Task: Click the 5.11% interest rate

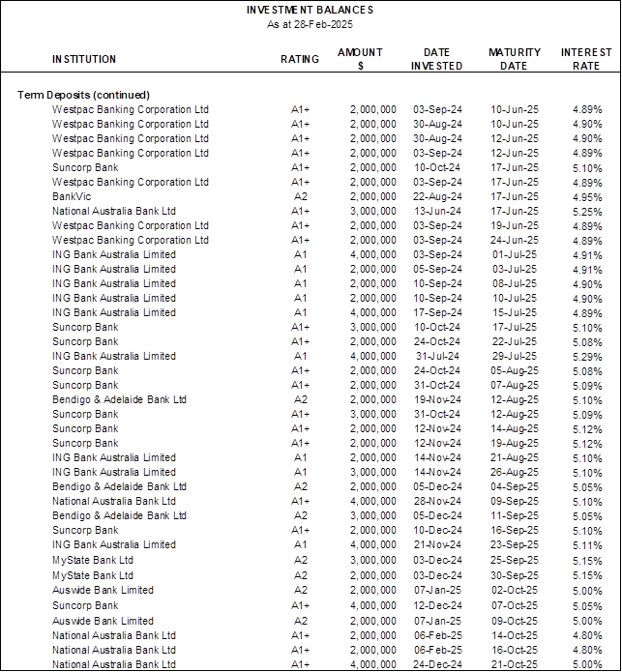Action: click(587, 546)
